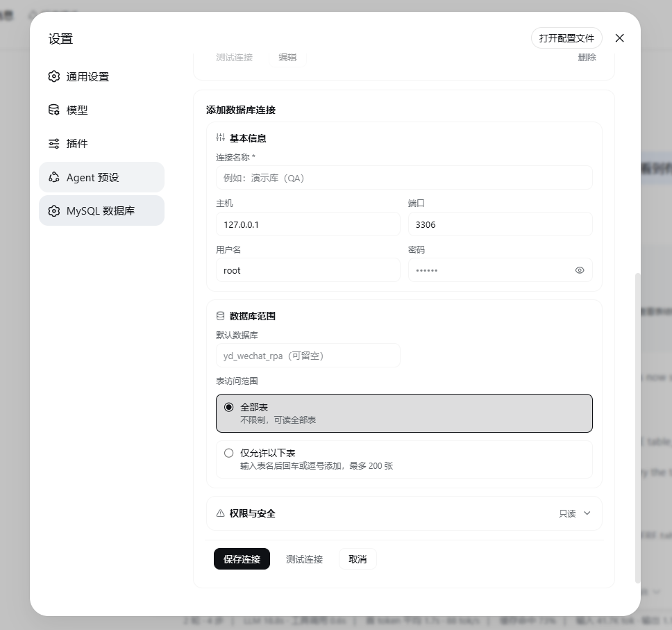Select Agent 预设 in the sidebar

tap(101, 177)
